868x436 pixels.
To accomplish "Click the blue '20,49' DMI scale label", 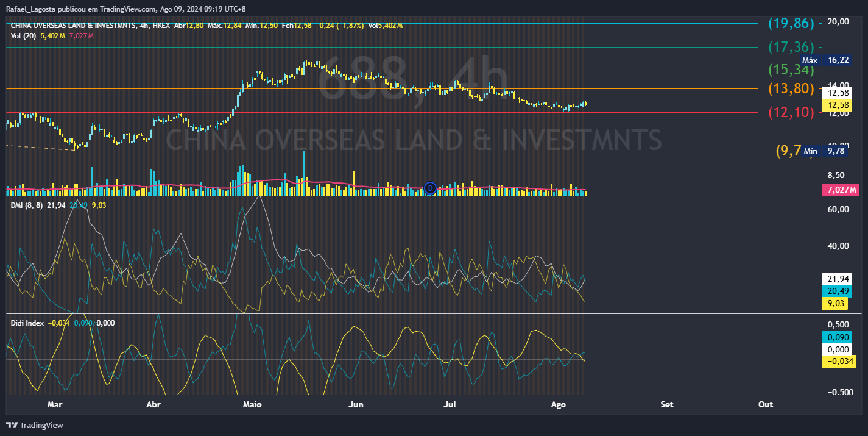I will 837,291.
